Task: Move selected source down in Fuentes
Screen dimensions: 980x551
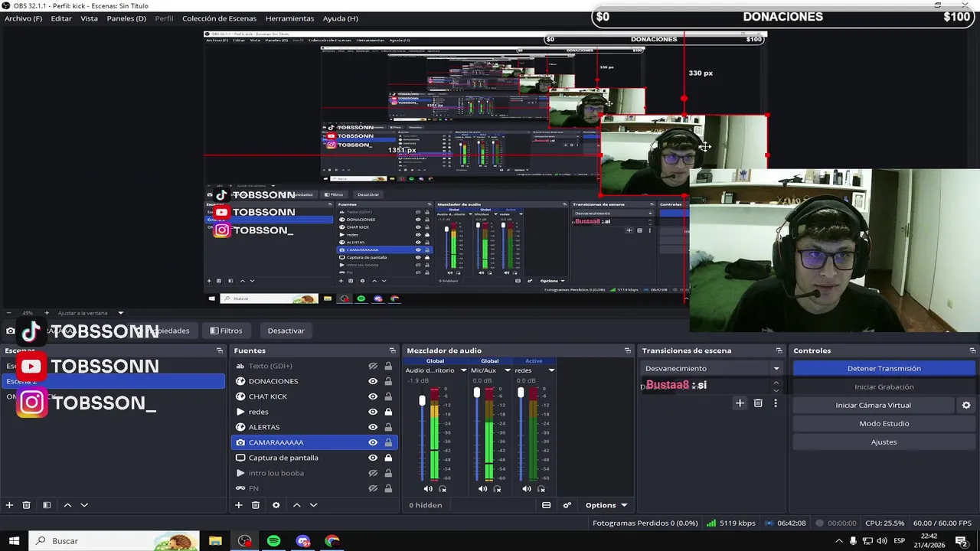Action: 313,505
